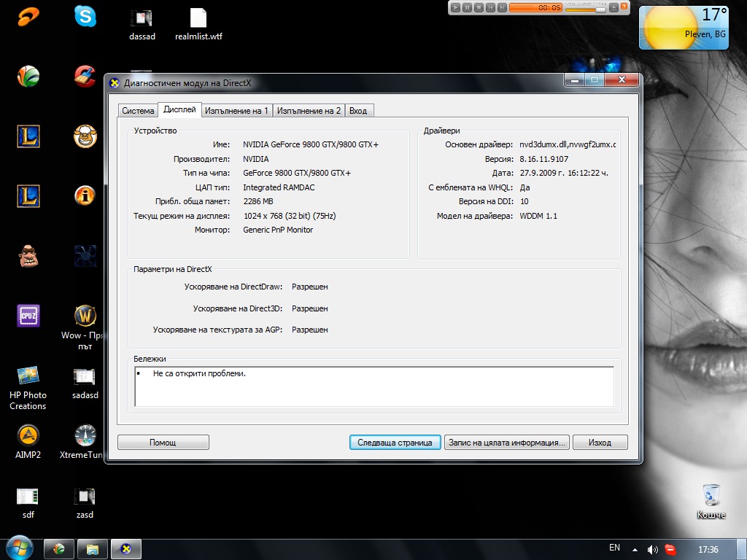Click the orange time display in player
The height and width of the screenshot is (560, 747).
click(x=535, y=7)
